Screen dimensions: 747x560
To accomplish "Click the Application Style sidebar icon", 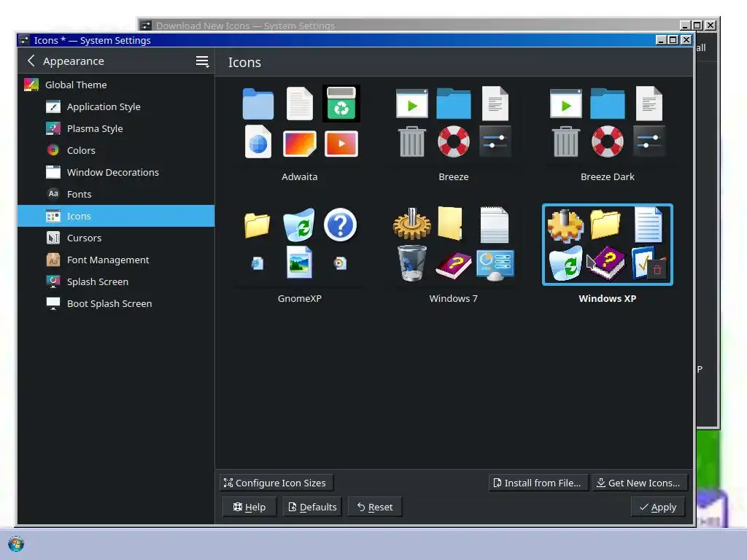I will [53, 106].
